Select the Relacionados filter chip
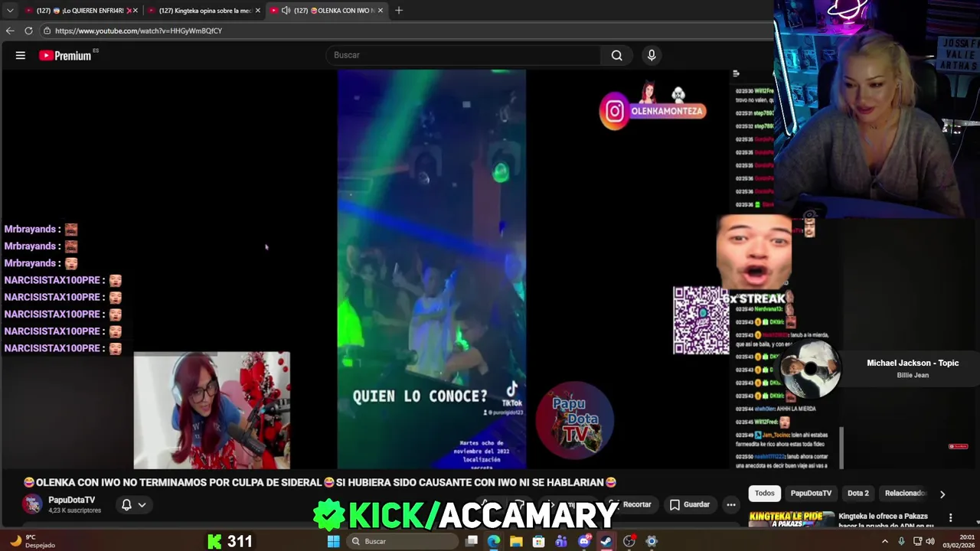This screenshot has width=980, height=551. [905, 494]
